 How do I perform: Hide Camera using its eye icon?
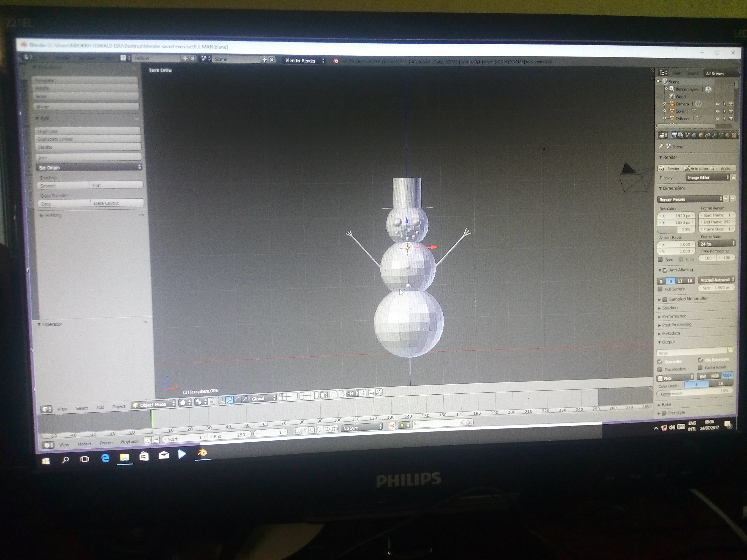pyautogui.click(x=718, y=104)
